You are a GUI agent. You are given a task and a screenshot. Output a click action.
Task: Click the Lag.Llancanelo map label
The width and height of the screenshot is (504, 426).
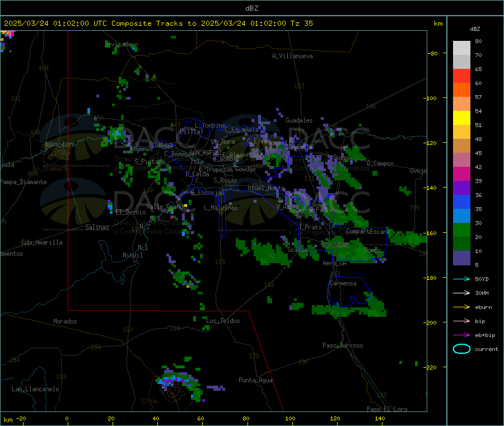click(35, 389)
